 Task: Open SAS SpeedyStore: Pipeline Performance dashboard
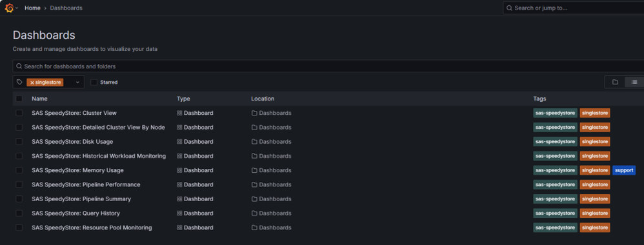[x=86, y=184]
